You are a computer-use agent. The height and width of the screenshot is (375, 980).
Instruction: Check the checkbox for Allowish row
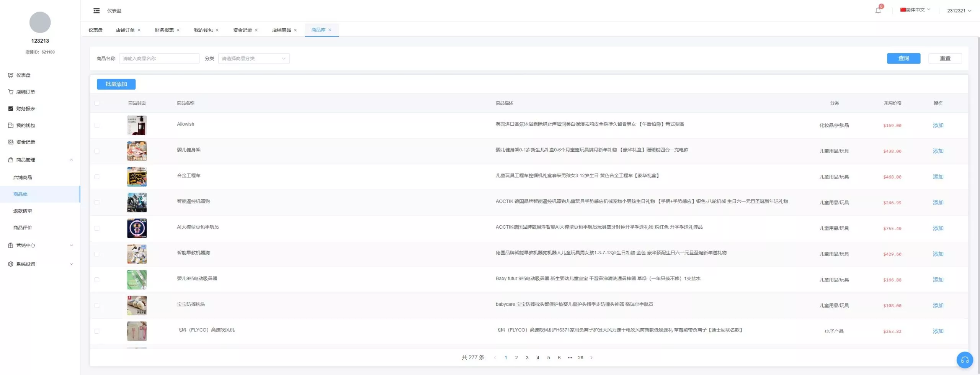(97, 125)
